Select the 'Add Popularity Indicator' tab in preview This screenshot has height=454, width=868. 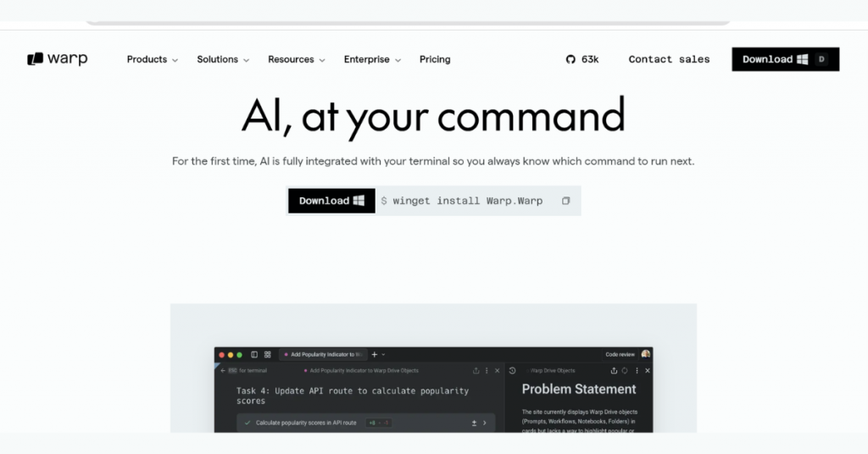[x=323, y=354]
